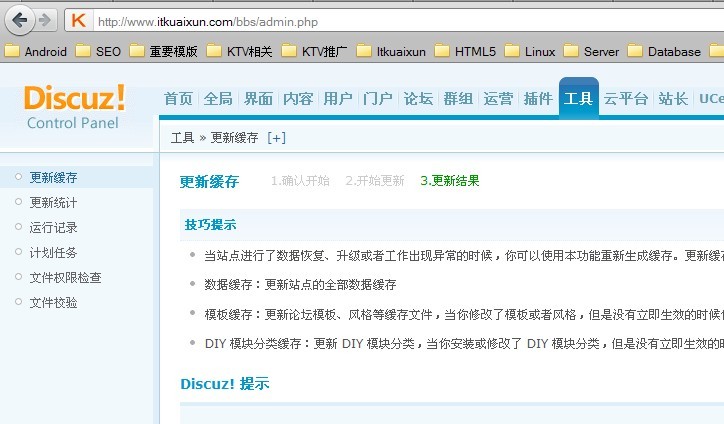Open the KTV推广 bookmark folder
The height and width of the screenshot is (424, 724).
314,51
